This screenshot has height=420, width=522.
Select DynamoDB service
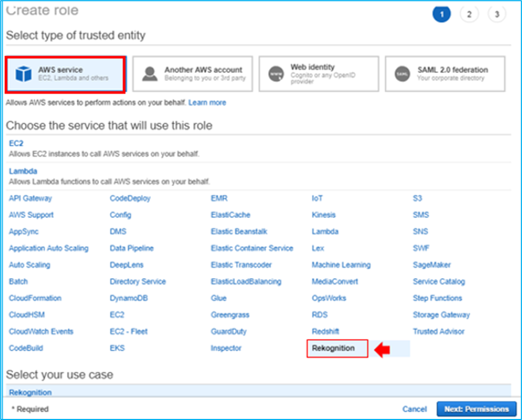tap(129, 298)
